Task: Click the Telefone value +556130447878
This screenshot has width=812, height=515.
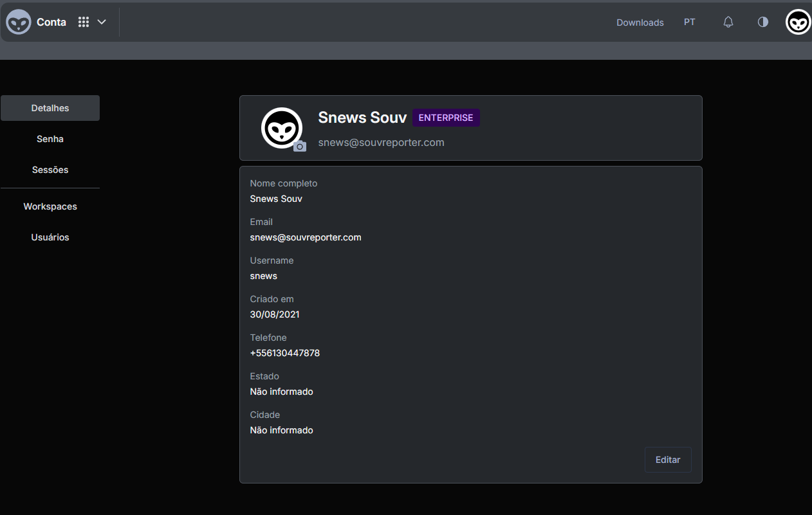Action: coord(284,353)
